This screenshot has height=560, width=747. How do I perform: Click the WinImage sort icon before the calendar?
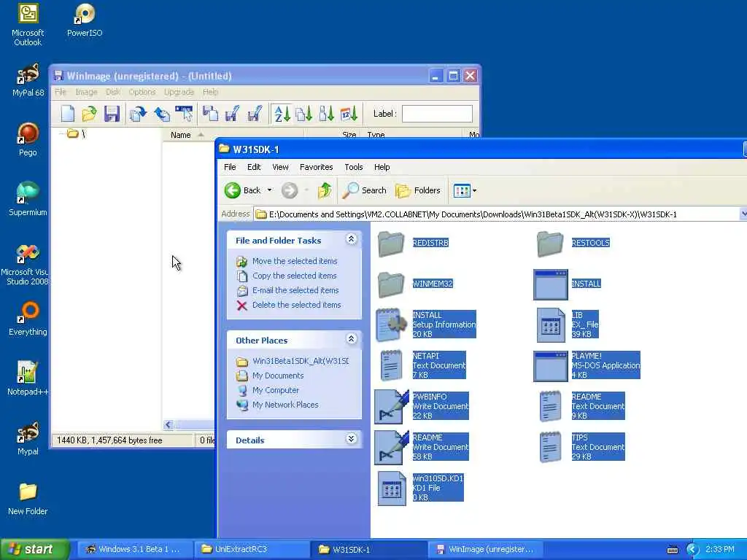tap(326, 114)
